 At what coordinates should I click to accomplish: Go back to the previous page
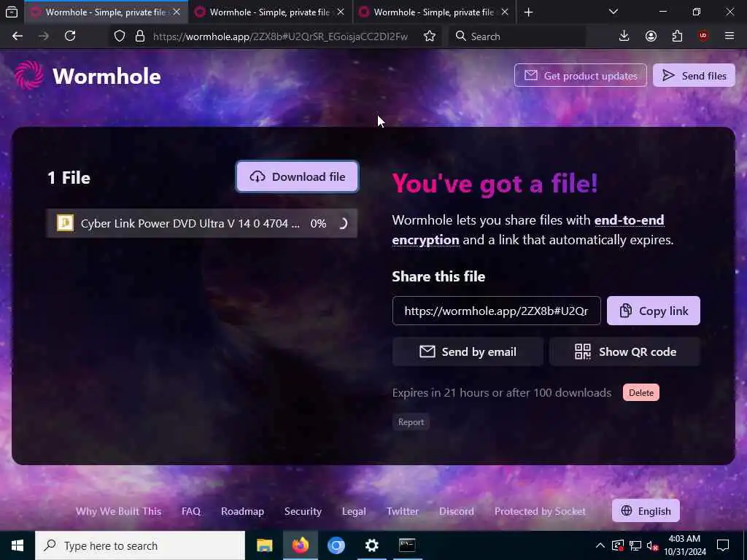point(18,36)
